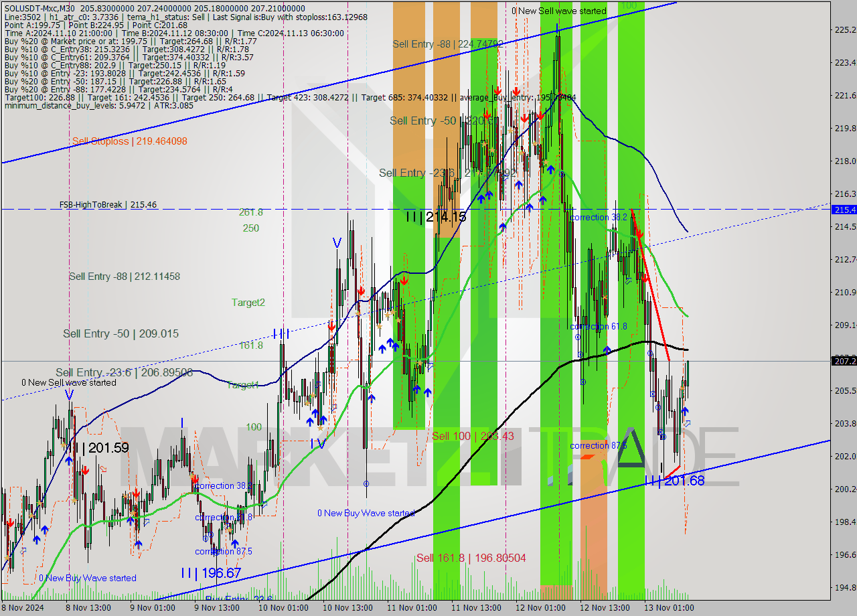Select the 'I I I | 196.67' wave label
Viewport: 857px width, 616px height.
[x=211, y=573]
